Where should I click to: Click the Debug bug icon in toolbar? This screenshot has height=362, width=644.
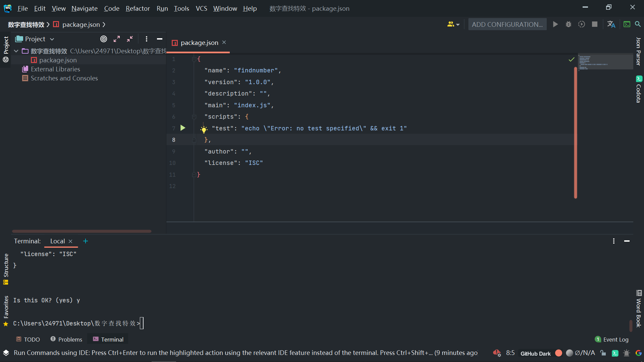(x=569, y=24)
